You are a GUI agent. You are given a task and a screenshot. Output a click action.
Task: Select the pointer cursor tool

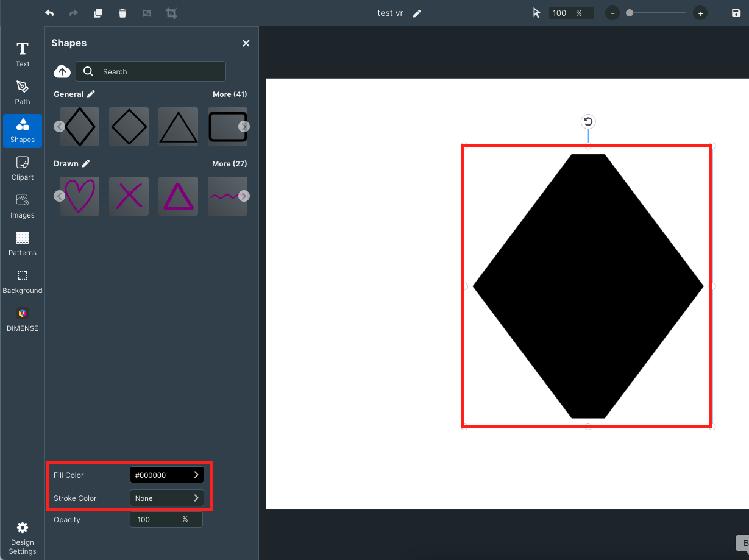pyautogui.click(x=537, y=13)
